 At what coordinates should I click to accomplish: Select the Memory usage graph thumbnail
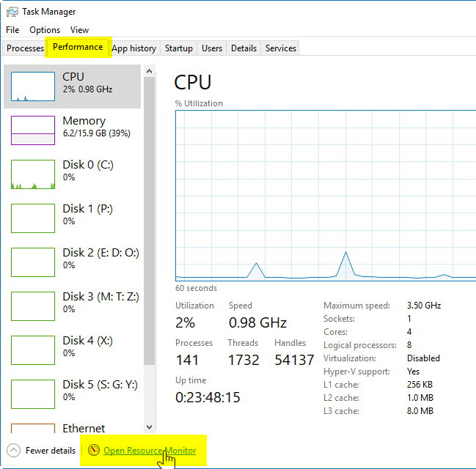(x=33, y=130)
